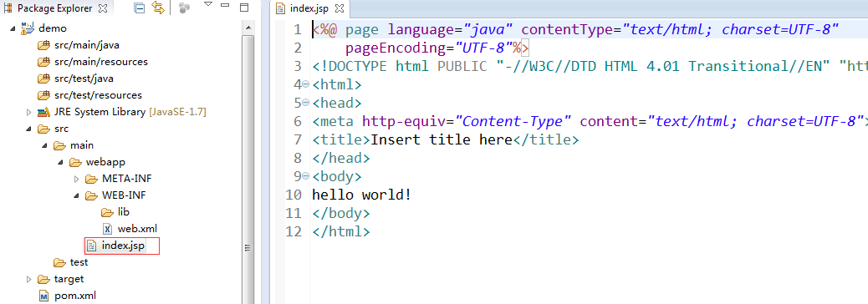The height and width of the screenshot is (304, 868).
Task: Click the Package Explorer scroll up arrow
Action: pyautogui.click(x=248, y=27)
